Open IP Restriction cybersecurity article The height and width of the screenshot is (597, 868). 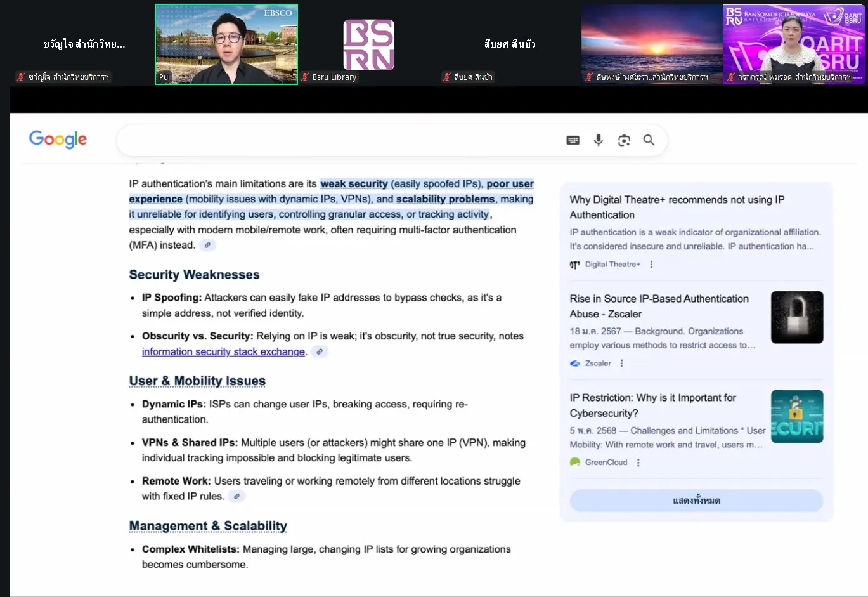click(x=653, y=405)
